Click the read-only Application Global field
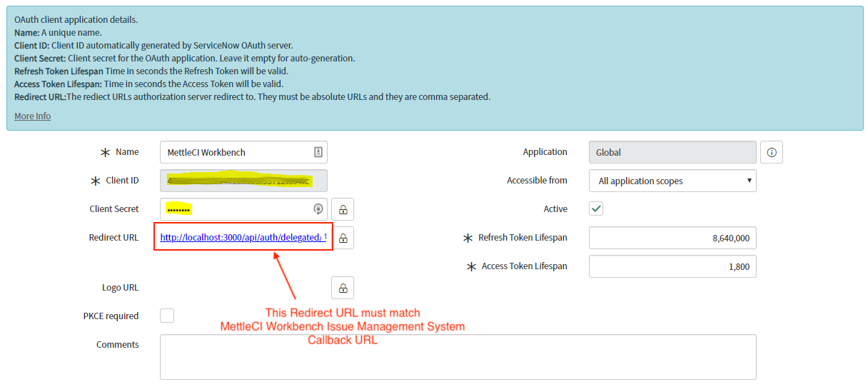Image resolution: width=868 pixels, height=387 pixels. tap(672, 152)
